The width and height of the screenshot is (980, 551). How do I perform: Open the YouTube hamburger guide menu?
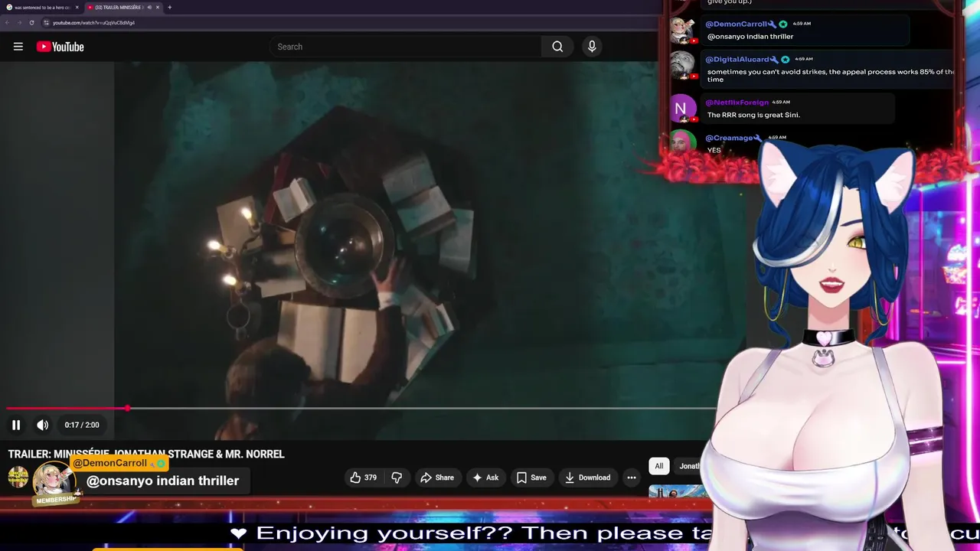pyautogui.click(x=18, y=47)
